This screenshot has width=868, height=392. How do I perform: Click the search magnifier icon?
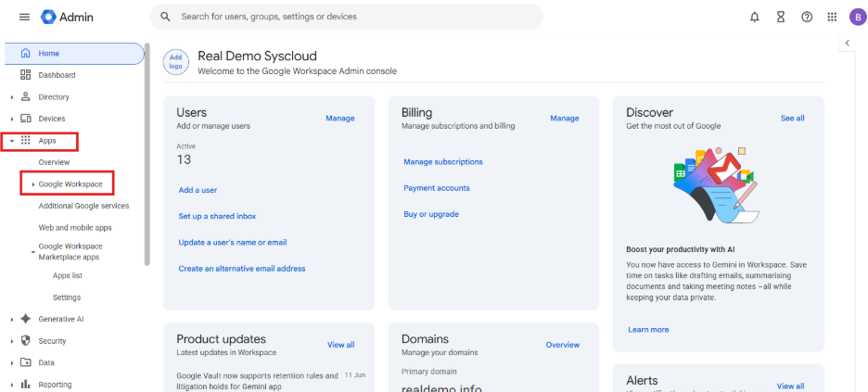pyautogui.click(x=165, y=17)
